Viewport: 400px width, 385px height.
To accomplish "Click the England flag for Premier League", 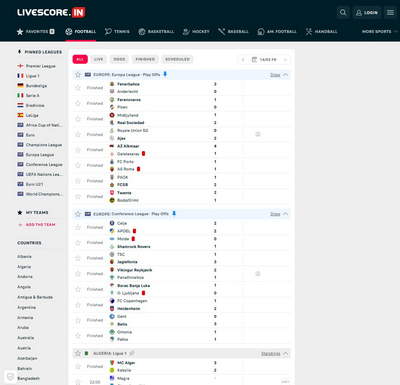I will point(20,66).
